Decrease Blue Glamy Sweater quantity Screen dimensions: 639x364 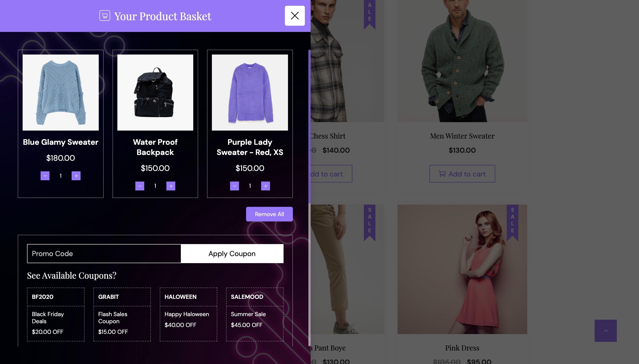(45, 176)
